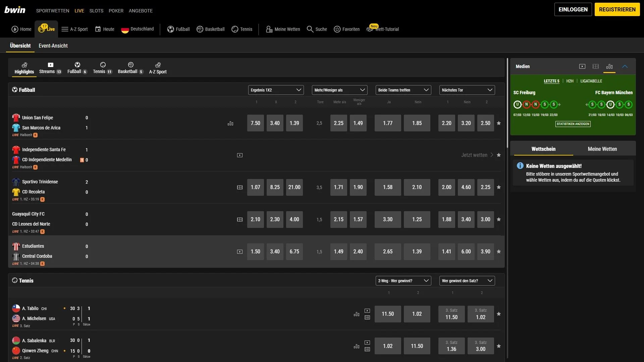
Task: Select the 7.50 odds for Union San Felipe
Action: click(x=255, y=123)
